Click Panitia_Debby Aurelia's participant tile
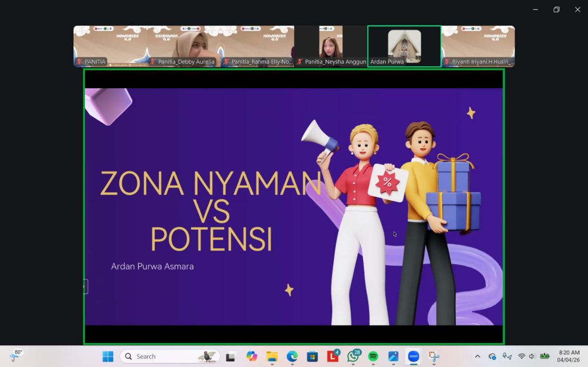 tap(184, 46)
